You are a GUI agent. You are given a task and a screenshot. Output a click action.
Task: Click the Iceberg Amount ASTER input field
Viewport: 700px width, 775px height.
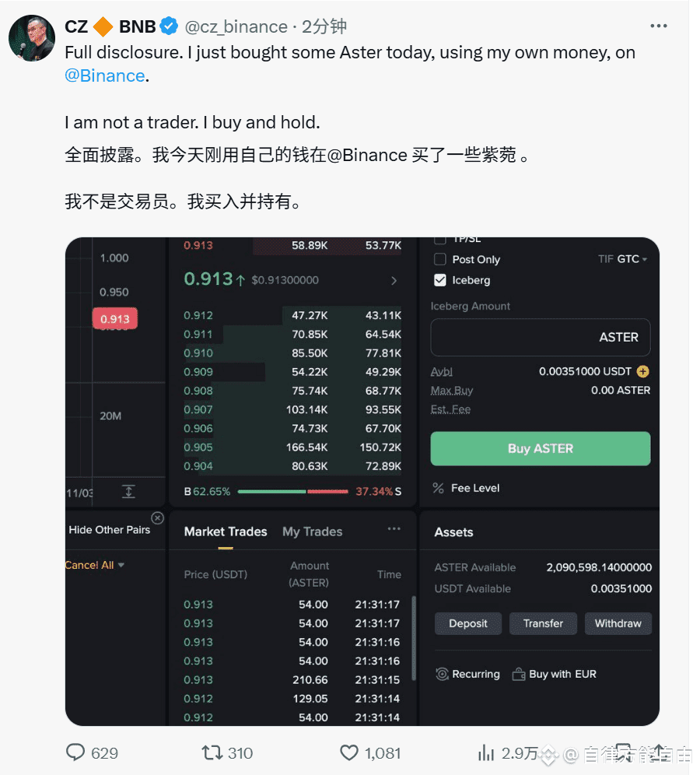[x=541, y=337]
